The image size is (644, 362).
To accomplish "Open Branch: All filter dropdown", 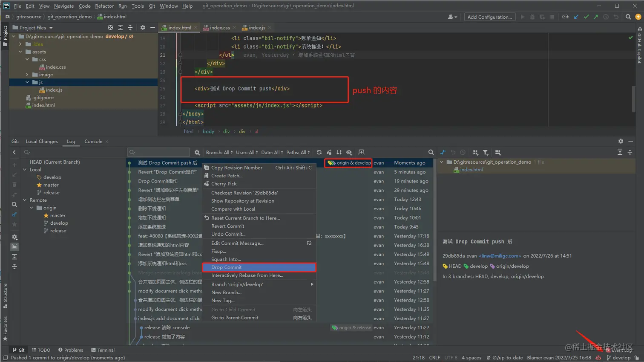I will click(x=219, y=152).
